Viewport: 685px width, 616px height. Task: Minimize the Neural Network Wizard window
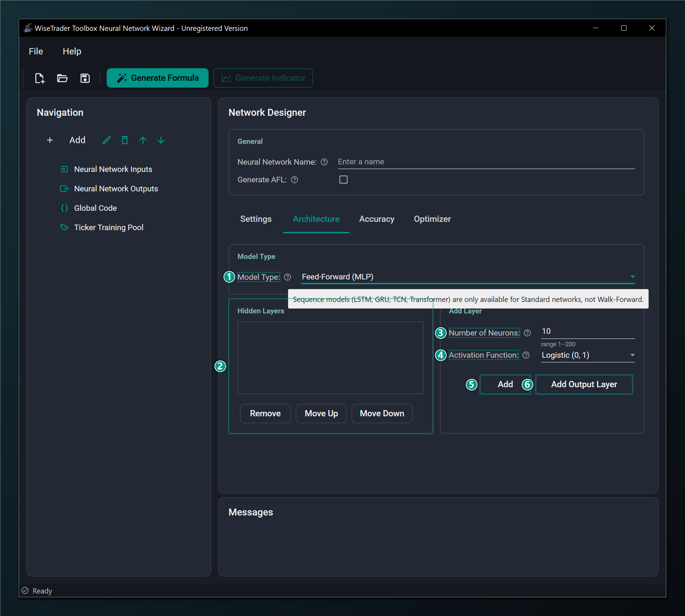pyautogui.click(x=596, y=28)
